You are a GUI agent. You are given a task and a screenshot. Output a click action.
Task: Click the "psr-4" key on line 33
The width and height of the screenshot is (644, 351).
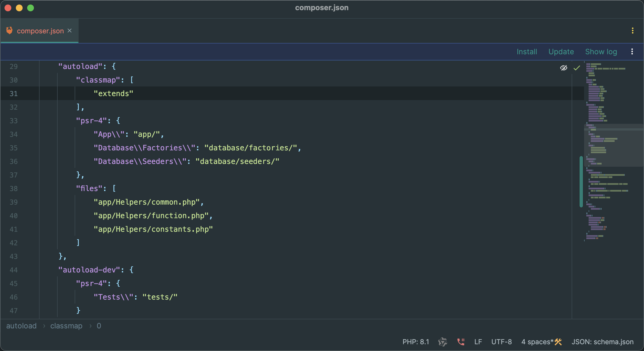click(91, 121)
